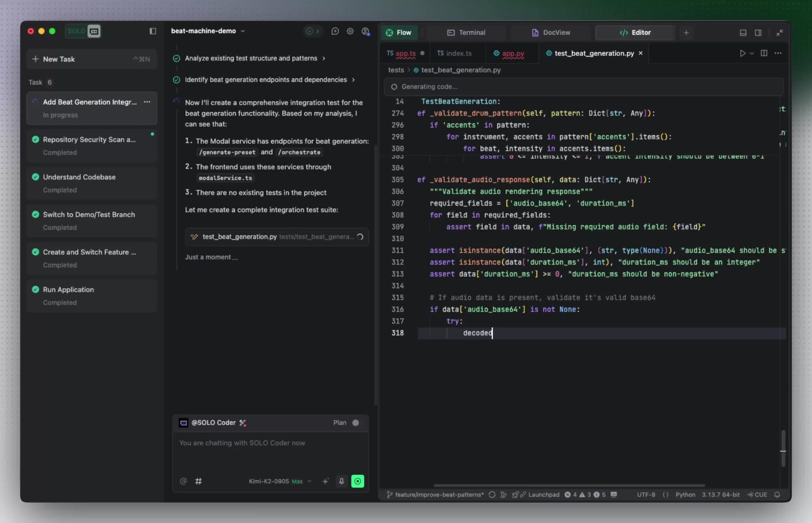Click the # context hashtag icon
812x523 pixels.
[199, 481]
